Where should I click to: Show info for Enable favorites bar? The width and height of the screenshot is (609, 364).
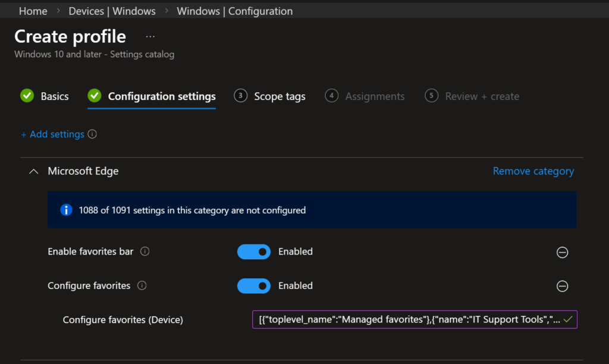tap(145, 252)
